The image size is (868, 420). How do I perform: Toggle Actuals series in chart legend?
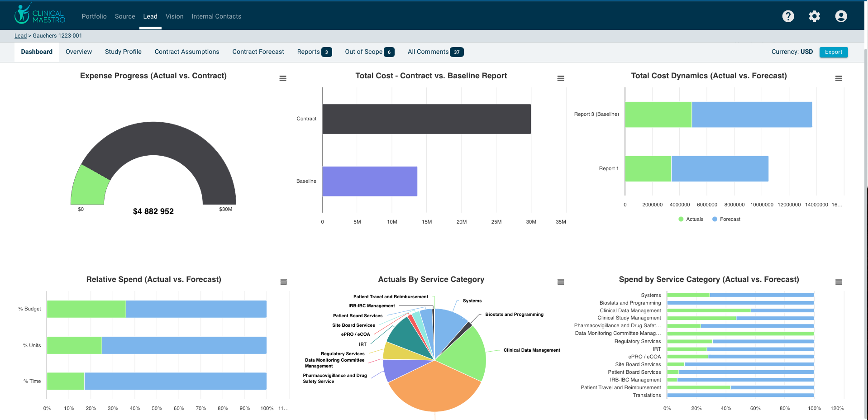point(691,219)
